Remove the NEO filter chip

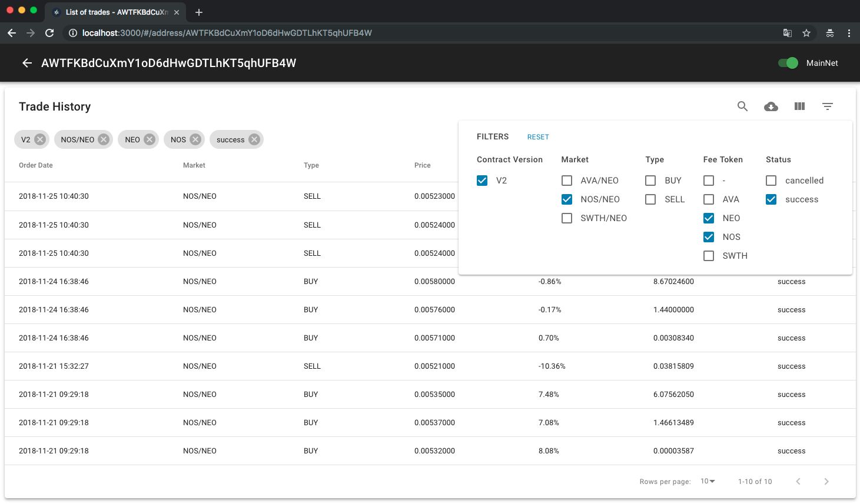[x=150, y=139]
